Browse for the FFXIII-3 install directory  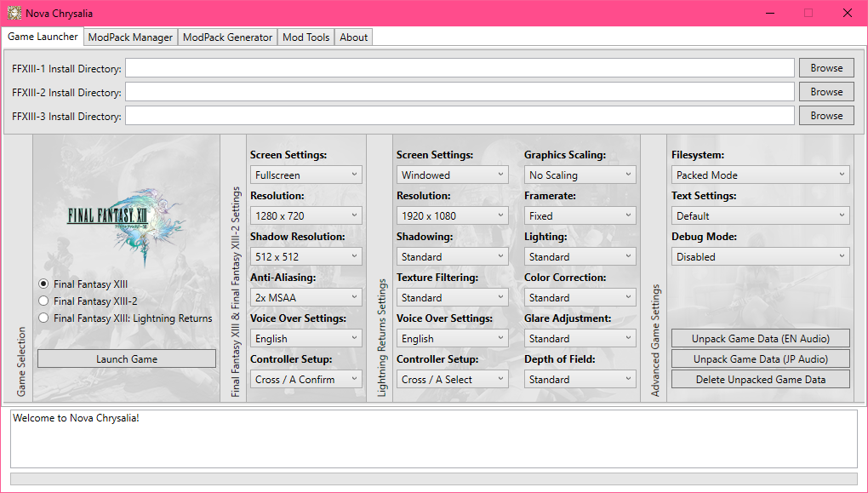(x=826, y=115)
